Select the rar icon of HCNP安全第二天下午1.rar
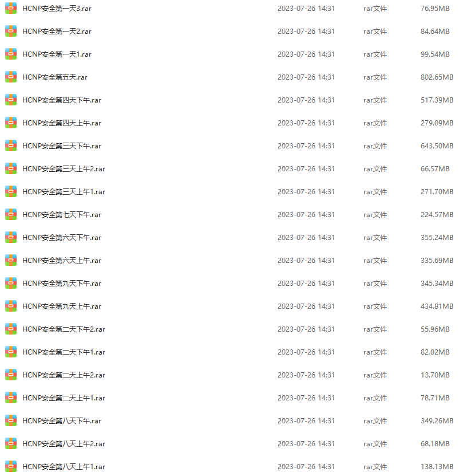 11,352
